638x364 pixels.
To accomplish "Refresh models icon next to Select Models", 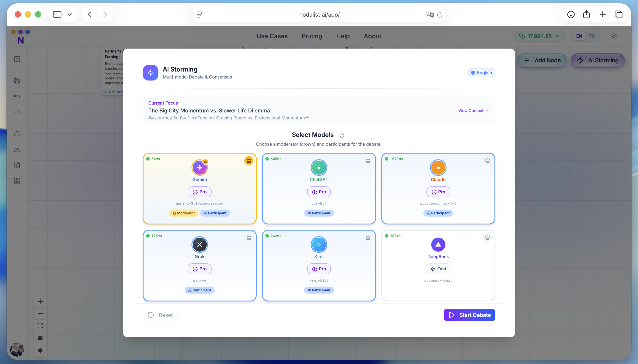I will [x=342, y=135].
